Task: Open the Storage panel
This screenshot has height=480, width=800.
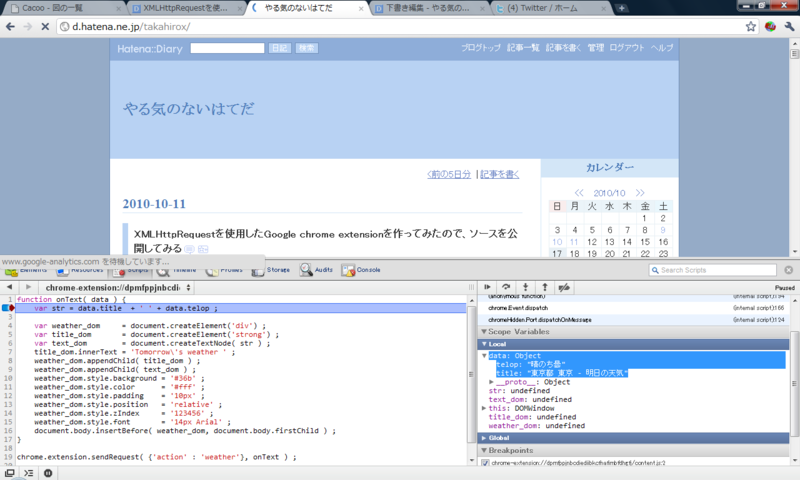Action: click(271, 270)
